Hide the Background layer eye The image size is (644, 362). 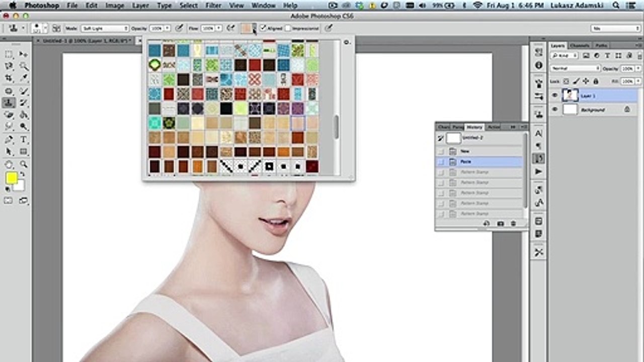(x=555, y=109)
